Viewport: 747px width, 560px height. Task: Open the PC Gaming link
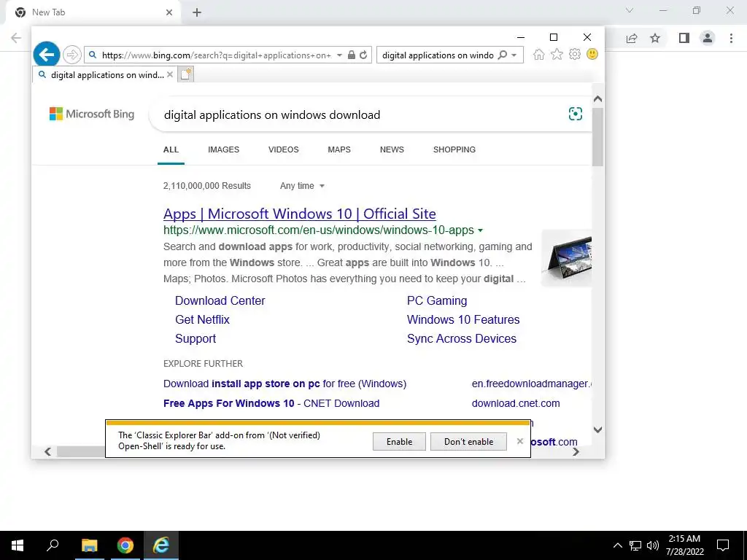pyautogui.click(x=437, y=300)
